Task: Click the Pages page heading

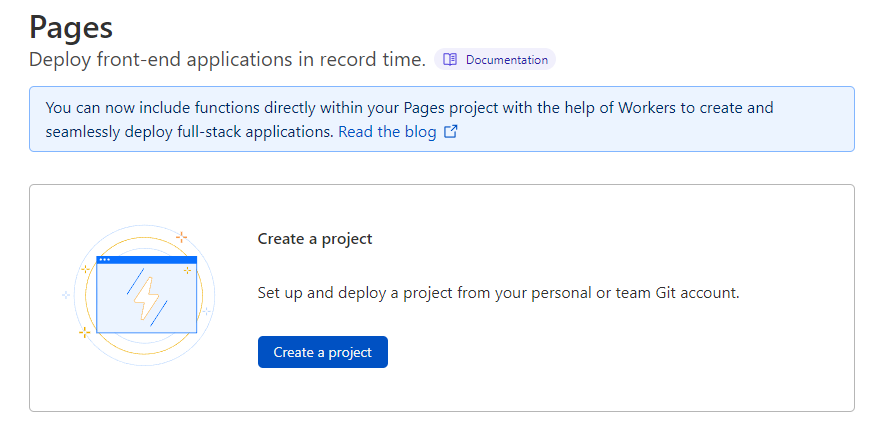Action: 71,25
